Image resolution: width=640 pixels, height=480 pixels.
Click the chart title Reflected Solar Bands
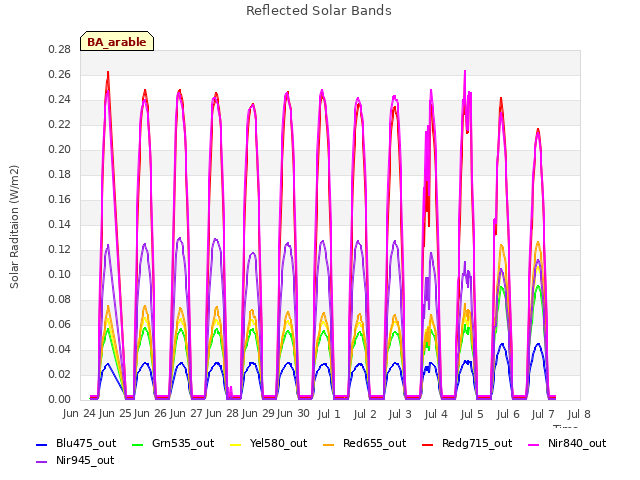point(319,11)
